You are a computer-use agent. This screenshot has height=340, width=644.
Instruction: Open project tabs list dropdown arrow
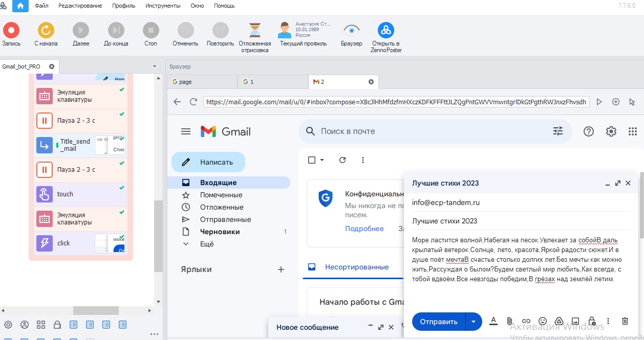tap(155, 66)
